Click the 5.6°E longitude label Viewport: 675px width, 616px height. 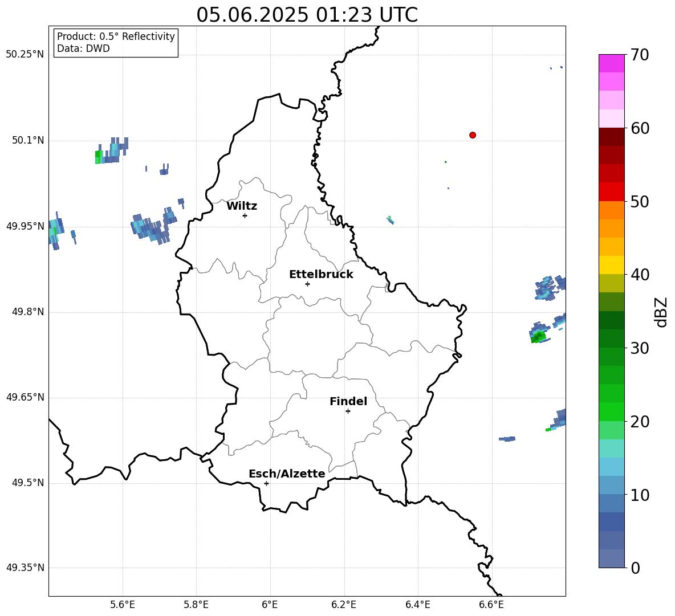point(123,605)
